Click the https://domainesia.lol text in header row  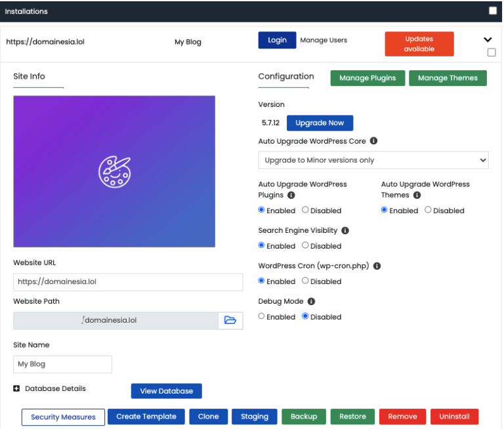coord(45,42)
